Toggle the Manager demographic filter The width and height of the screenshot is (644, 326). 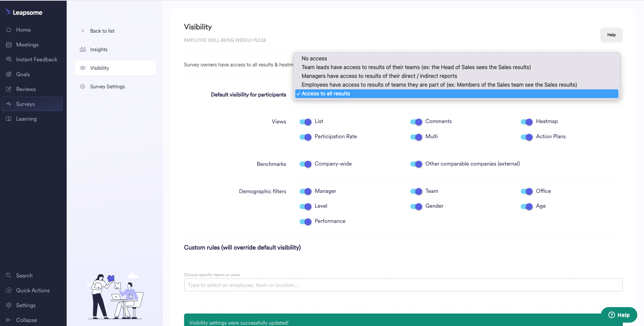coord(305,191)
